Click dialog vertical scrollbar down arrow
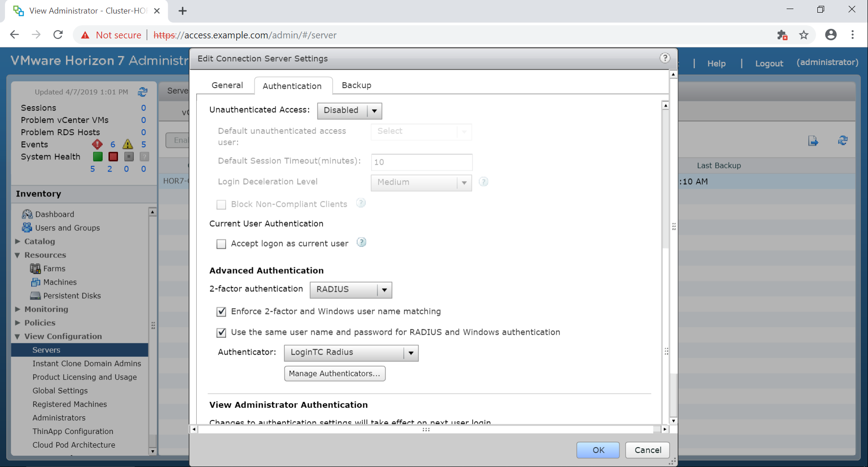 674,420
